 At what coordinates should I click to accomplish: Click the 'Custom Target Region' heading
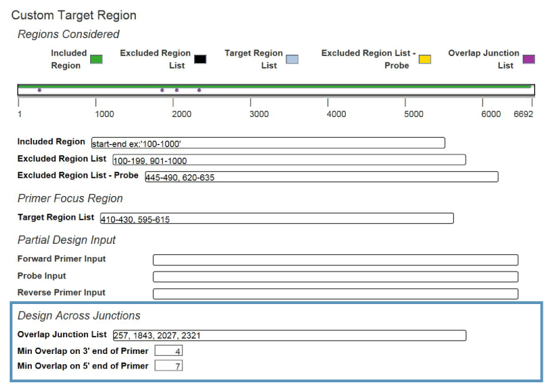(x=74, y=15)
